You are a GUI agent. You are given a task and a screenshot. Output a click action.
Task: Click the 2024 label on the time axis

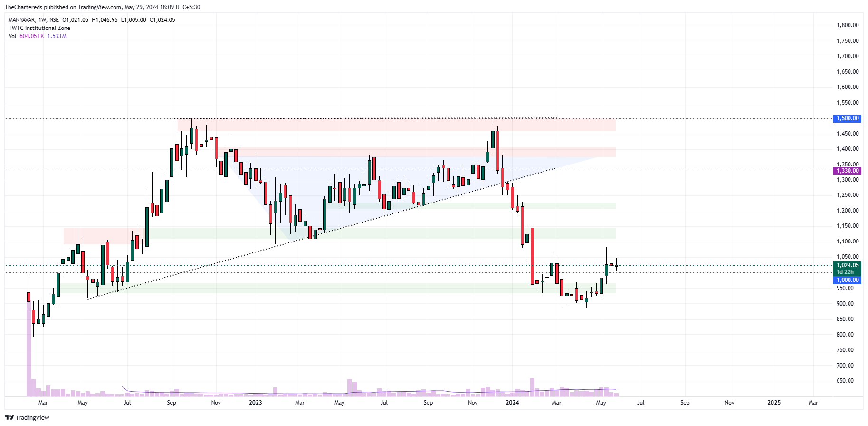click(512, 403)
